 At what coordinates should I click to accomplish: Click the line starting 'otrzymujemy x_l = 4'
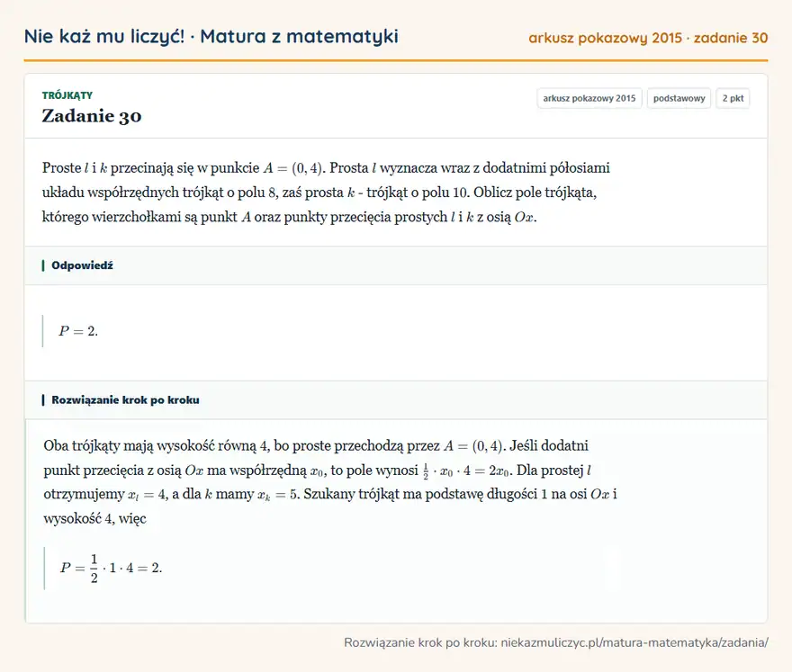pyautogui.click(x=330, y=494)
